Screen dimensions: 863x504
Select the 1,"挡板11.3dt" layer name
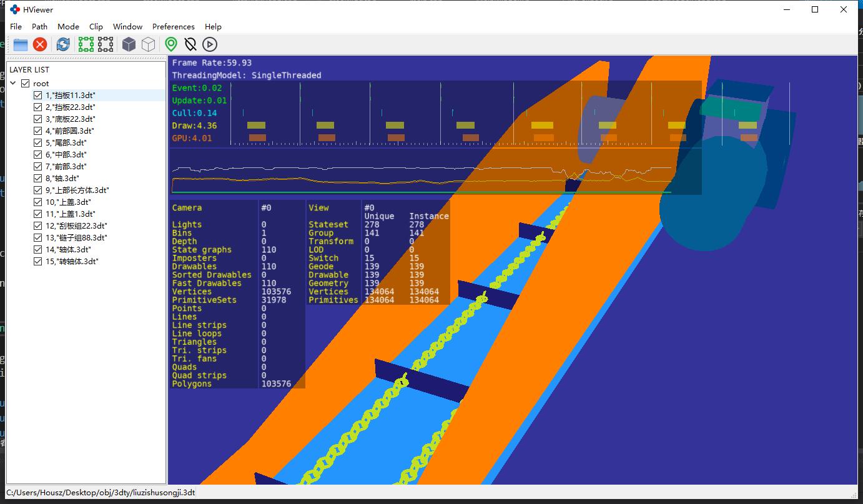tap(71, 95)
